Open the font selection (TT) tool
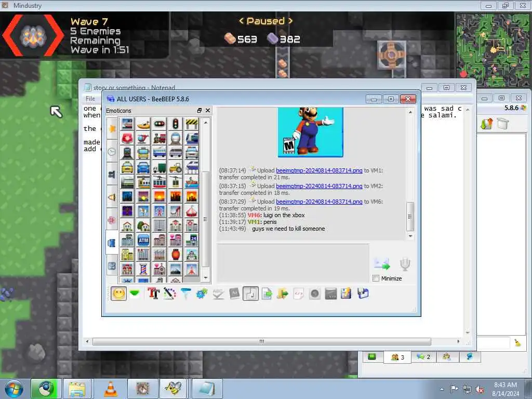This screenshot has height=399, width=532. coord(153,294)
